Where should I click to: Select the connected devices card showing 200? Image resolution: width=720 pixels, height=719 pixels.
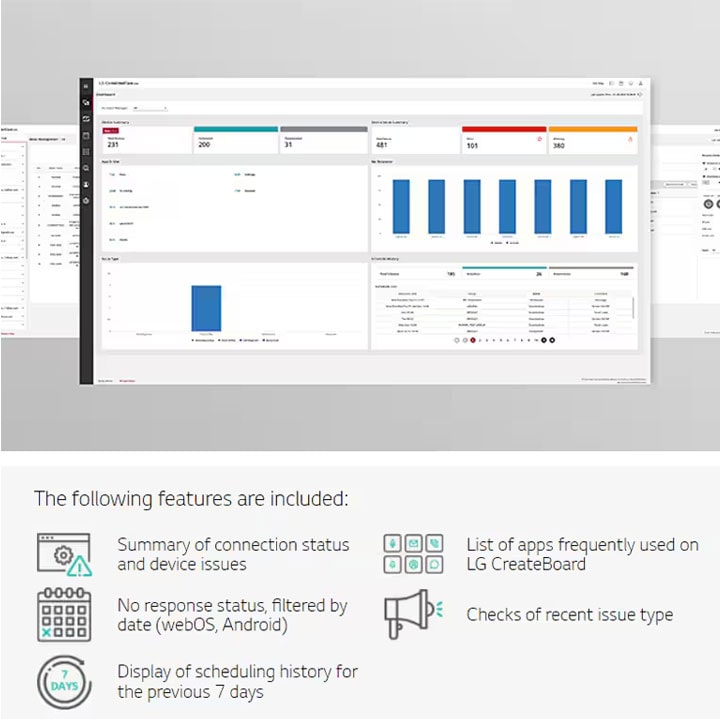[236, 140]
